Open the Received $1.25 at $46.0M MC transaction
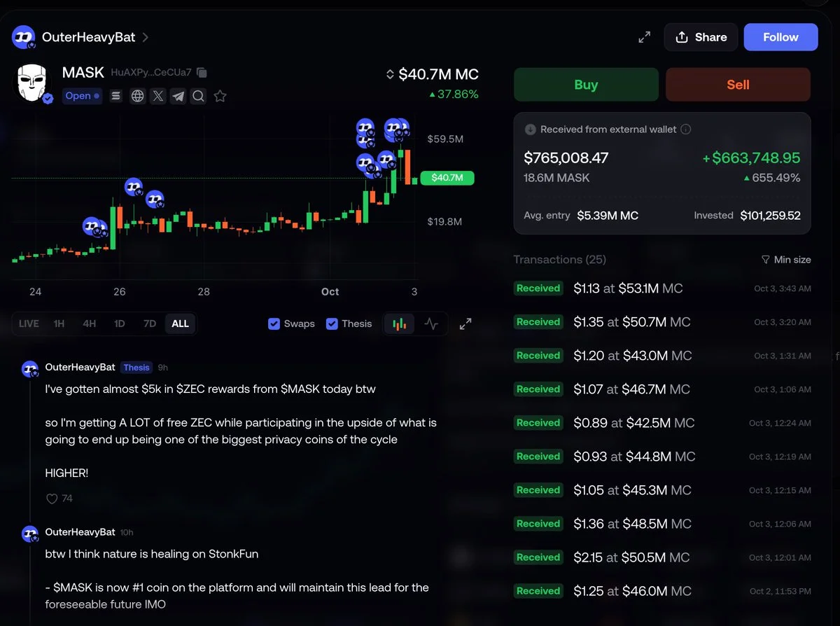The image size is (840, 626). [x=662, y=591]
